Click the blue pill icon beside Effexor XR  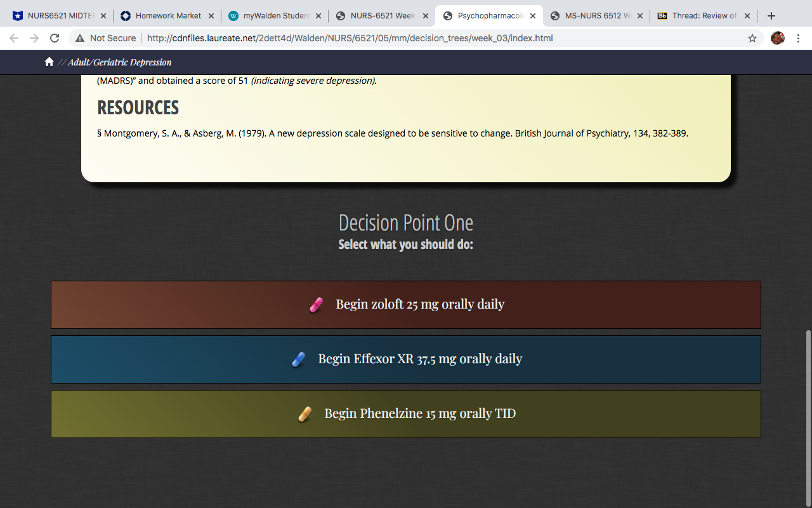[298, 359]
